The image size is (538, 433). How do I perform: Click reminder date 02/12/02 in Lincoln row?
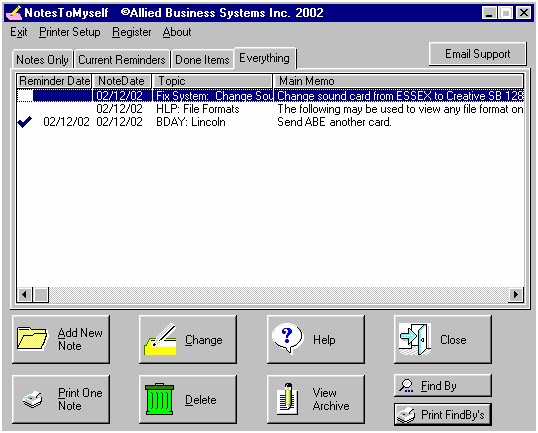point(66,122)
